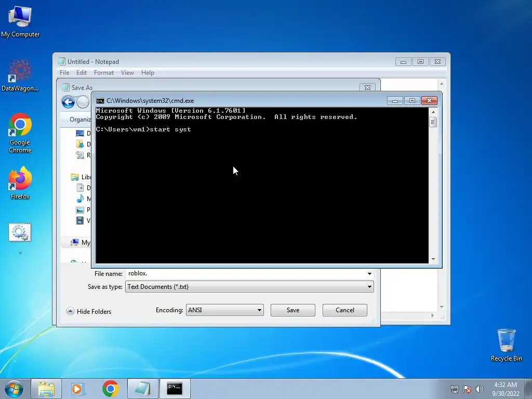The height and width of the screenshot is (399, 532).
Task: Open File Explorer from the taskbar
Action: click(46, 389)
